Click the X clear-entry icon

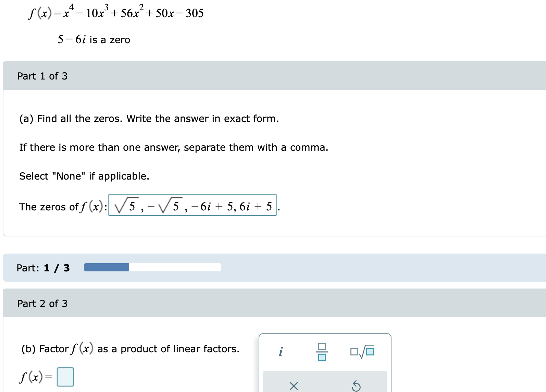294,386
